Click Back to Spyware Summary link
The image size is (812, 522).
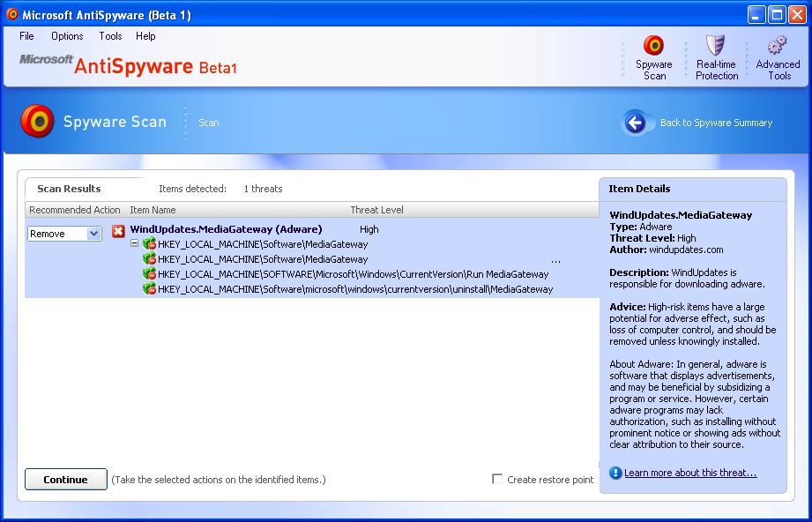tap(716, 123)
